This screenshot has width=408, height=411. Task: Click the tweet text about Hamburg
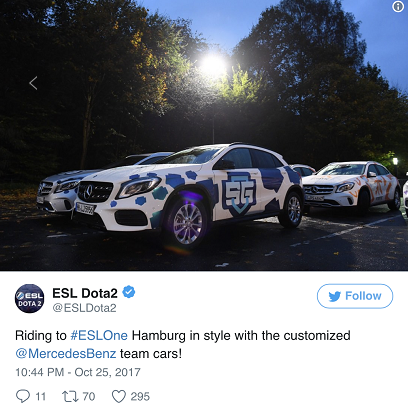click(183, 344)
